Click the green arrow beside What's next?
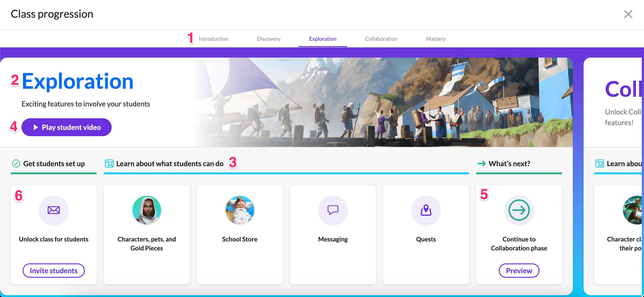Screen dimensions: 644x297 482,164
